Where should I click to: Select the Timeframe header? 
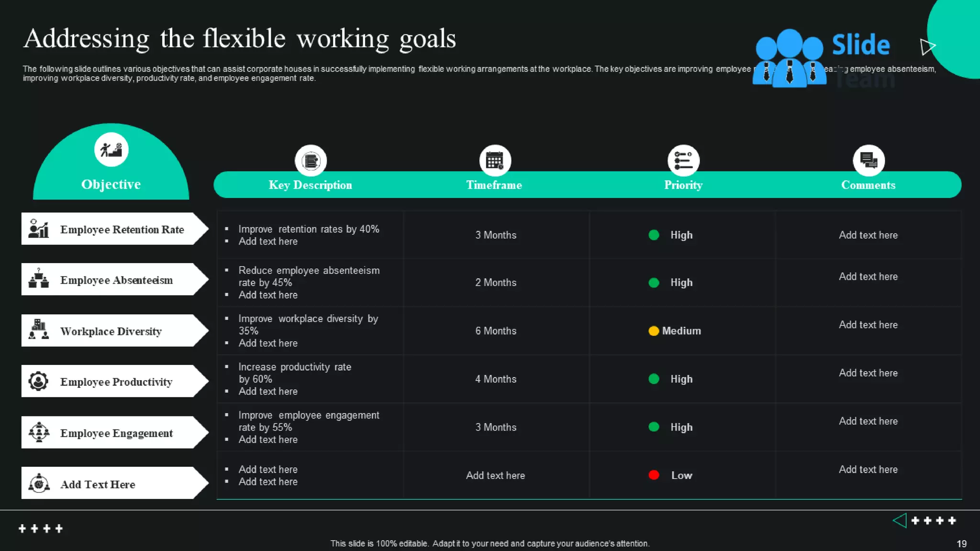494,185
